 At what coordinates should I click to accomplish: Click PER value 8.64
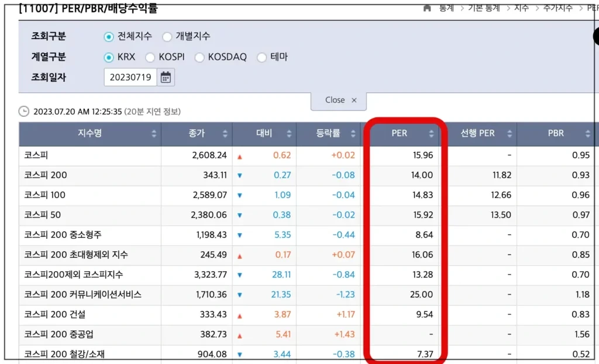(425, 235)
